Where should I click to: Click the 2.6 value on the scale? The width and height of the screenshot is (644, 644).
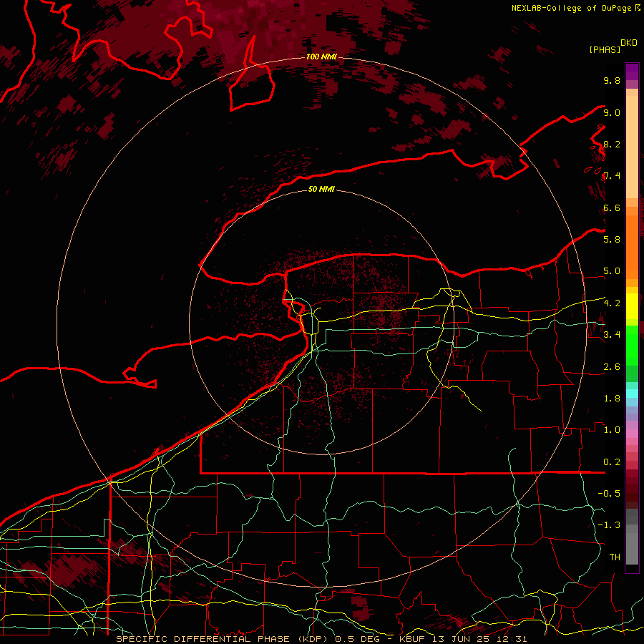pyautogui.click(x=612, y=366)
